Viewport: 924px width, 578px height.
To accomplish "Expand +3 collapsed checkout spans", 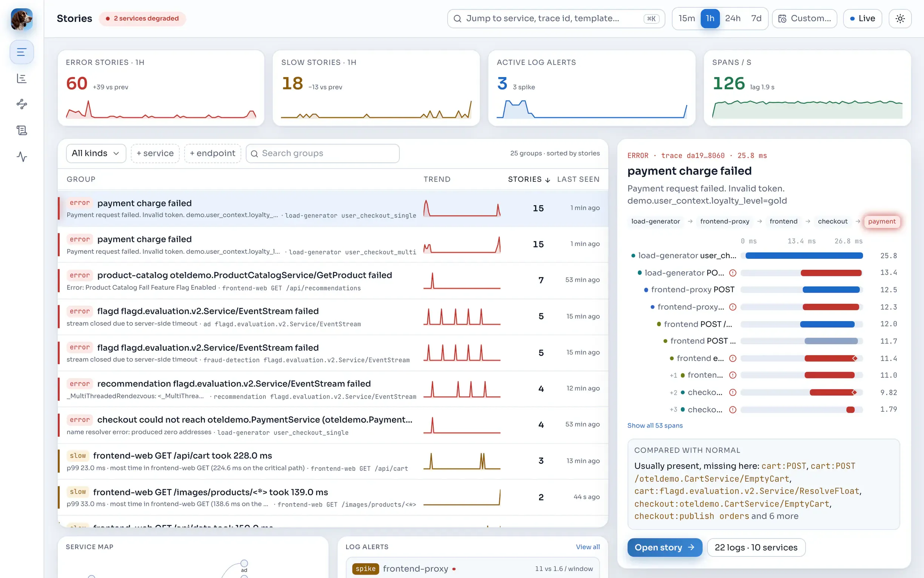I will (x=673, y=410).
